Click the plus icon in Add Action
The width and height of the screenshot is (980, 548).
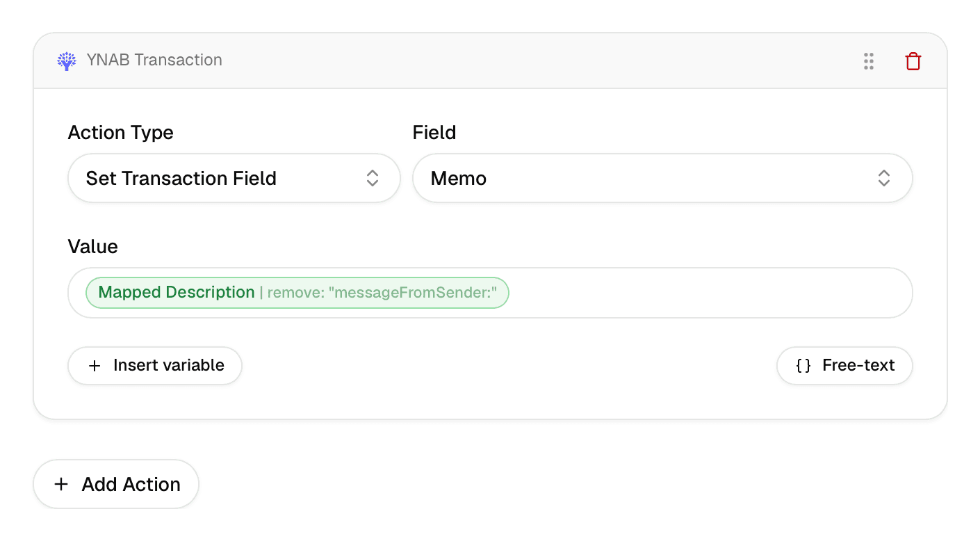[x=61, y=485]
